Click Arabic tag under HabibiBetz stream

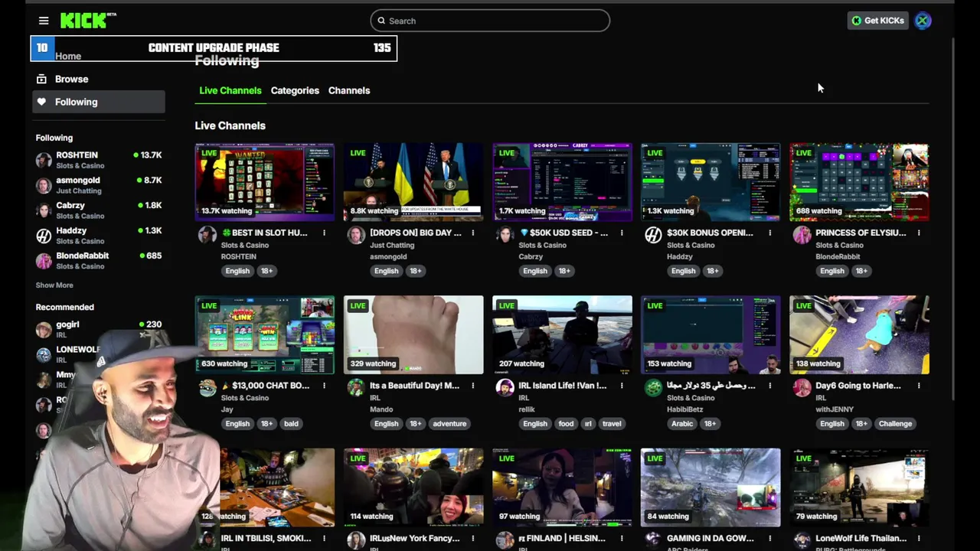click(682, 423)
